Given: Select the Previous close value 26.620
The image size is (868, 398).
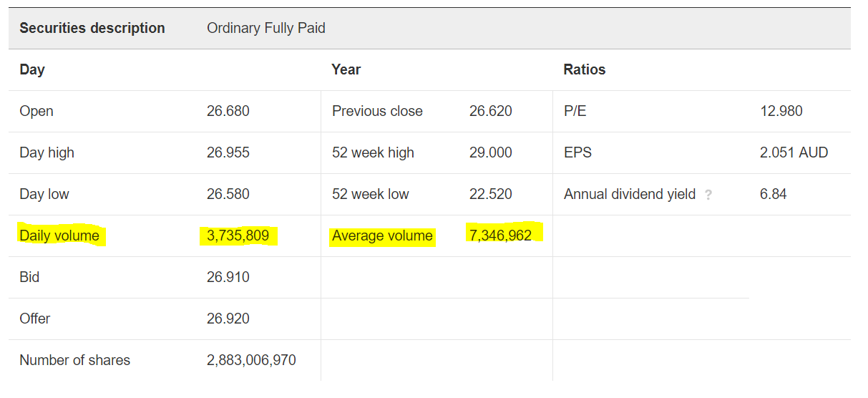Looking at the screenshot, I should tap(491, 111).
